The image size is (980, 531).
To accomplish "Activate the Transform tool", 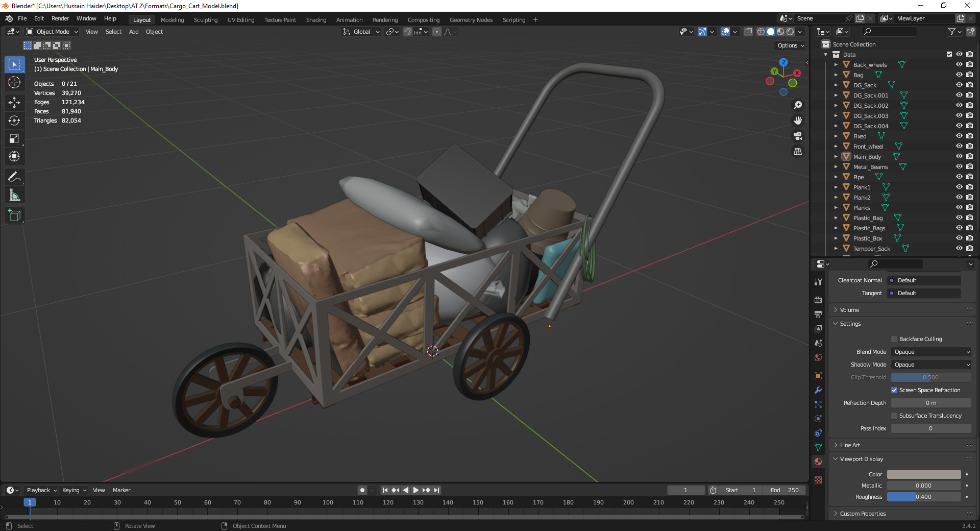I will (x=14, y=156).
